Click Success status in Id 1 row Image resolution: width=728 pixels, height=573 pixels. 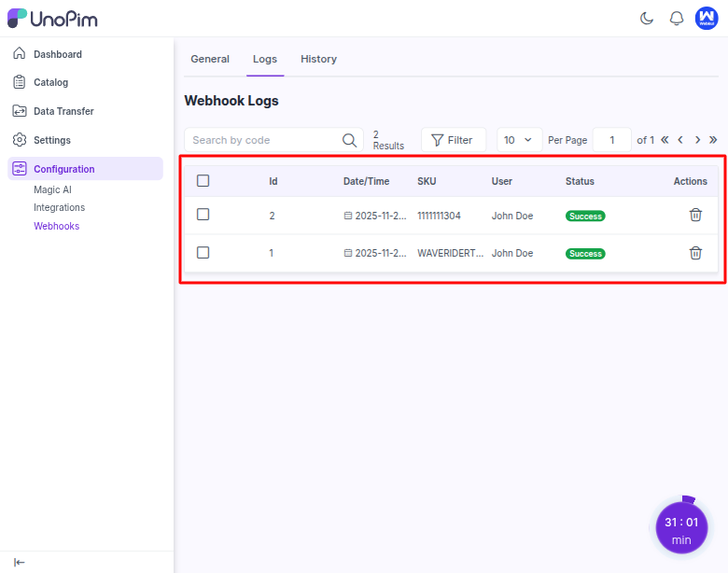(585, 254)
